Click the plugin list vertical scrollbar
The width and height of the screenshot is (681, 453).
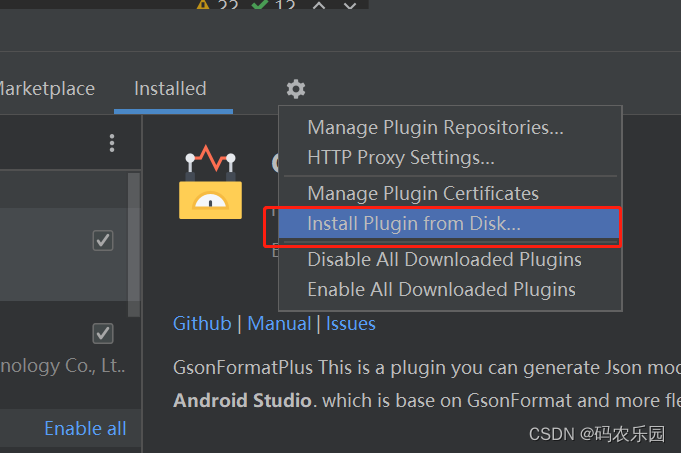[134, 245]
